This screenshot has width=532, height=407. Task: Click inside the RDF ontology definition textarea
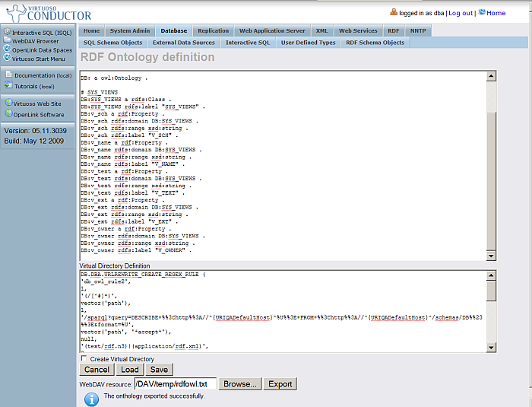283,166
